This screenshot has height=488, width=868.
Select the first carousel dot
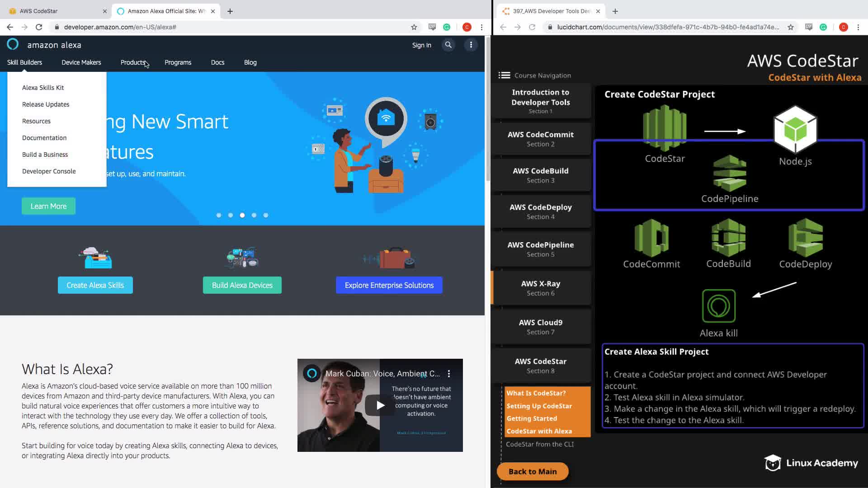tap(219, 216)
